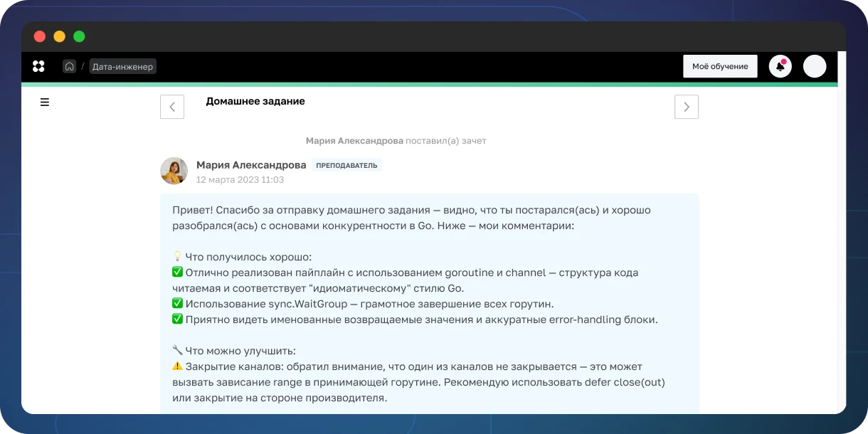Image resolution: width=868 pixels, height=434 pixels.
Task: Click the Преподаватель badge
Action: pyautogui.click(x=346, y=165)
